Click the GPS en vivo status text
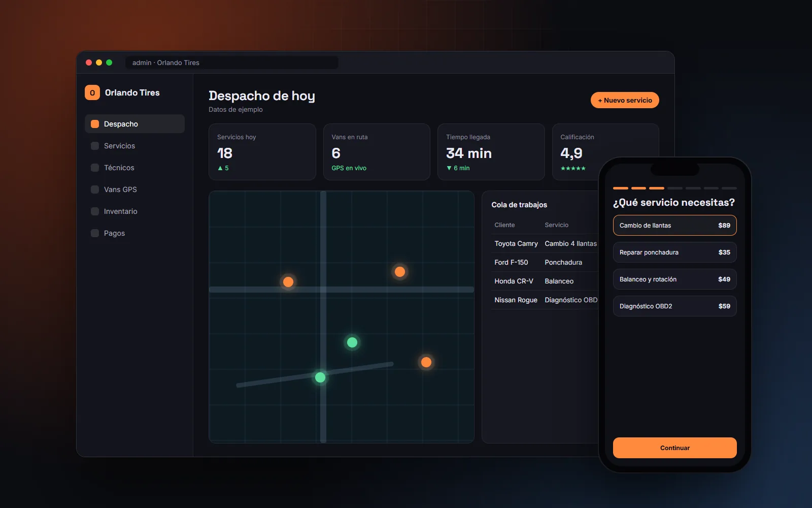The width and height of the screenshot is (812, 508). coord(349,168)
